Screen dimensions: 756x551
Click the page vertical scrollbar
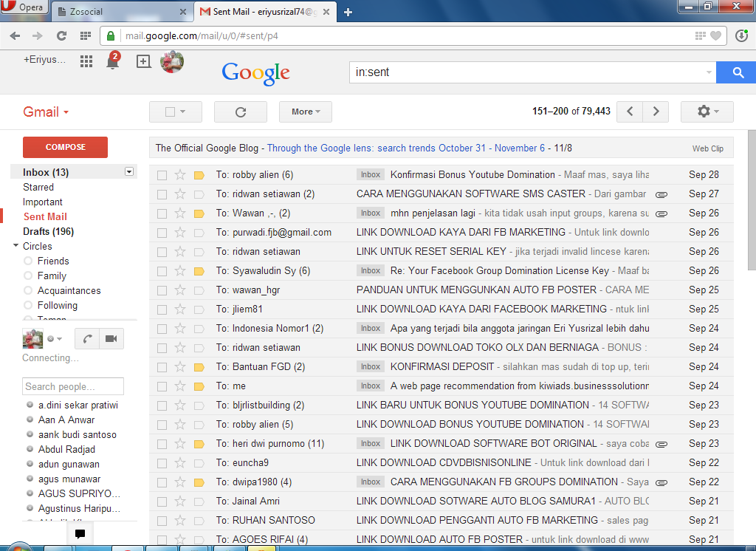pos(752,200)
